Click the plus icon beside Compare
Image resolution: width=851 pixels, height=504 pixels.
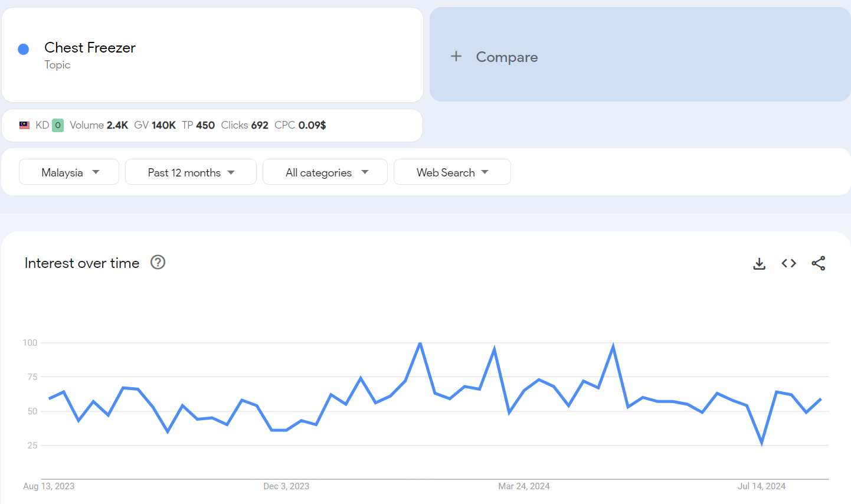(456, 56)
